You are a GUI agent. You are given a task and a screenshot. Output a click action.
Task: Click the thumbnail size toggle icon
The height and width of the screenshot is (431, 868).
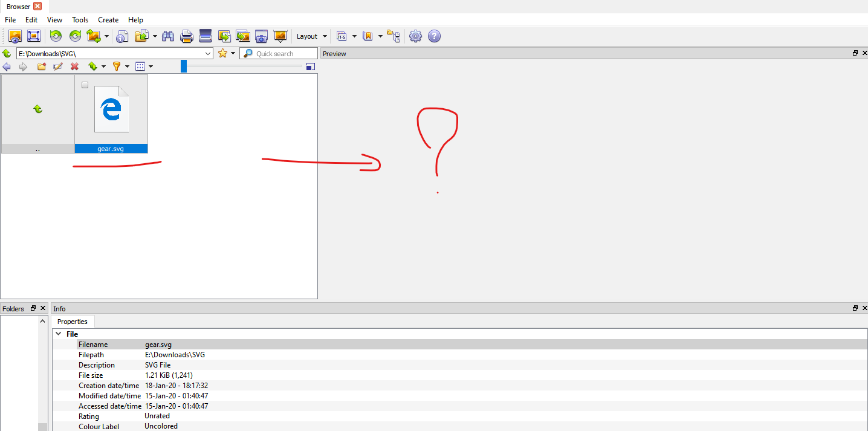tap(311, 66)
